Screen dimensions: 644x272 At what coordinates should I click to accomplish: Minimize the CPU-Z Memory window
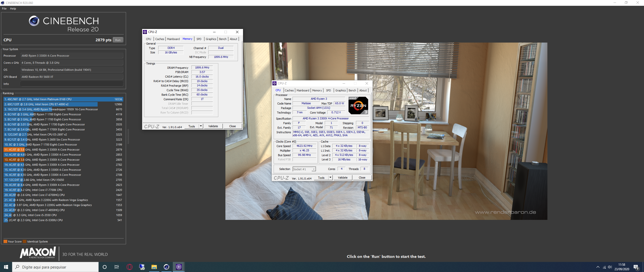tap(214, 32)
